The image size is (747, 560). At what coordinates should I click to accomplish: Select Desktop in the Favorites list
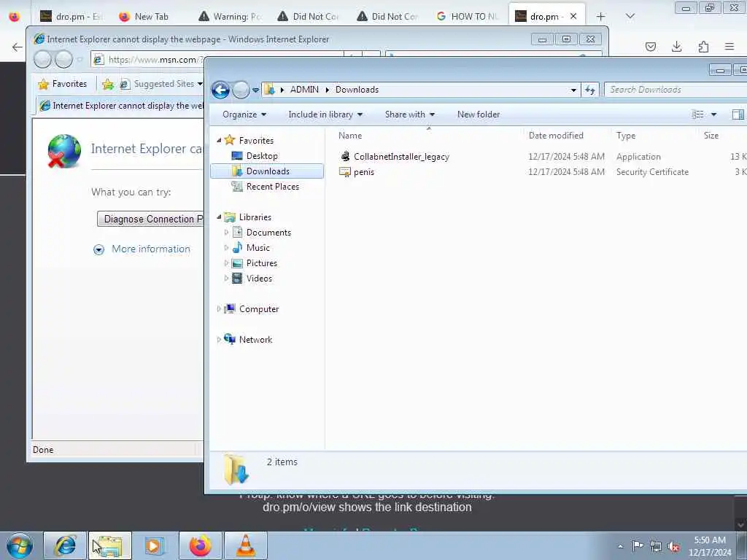pyautogui.click(x=262, y=156)
